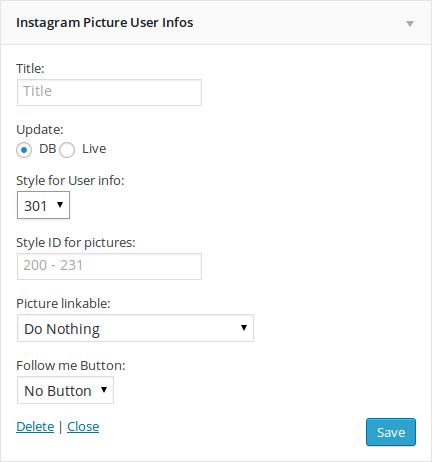This screenshot has width=432, height=462.
Task: Click the Follow me Button label
Action: click(71, 366)
